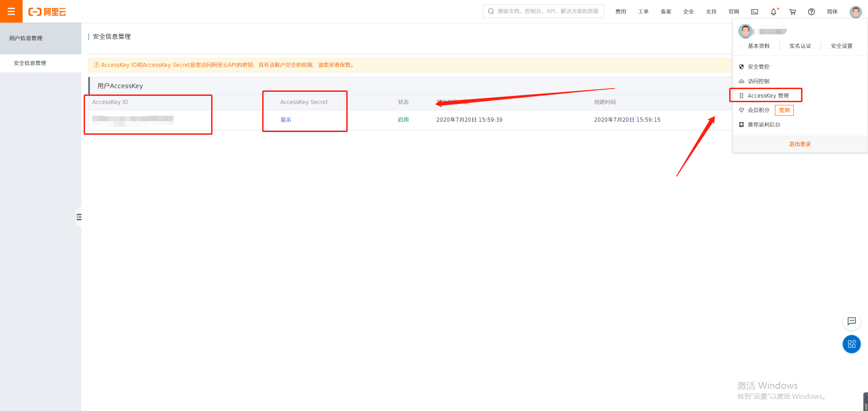The image size is (868, 411).
Task: Click the 用户AccessKey section title
Action: pos(120,86)
